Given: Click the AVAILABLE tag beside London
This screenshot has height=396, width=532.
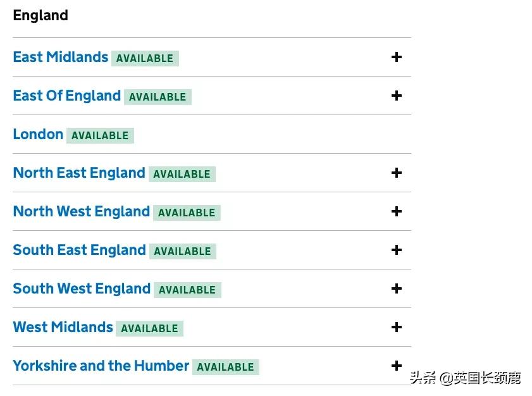Looking at the screenshot, I should click(100, 135).
